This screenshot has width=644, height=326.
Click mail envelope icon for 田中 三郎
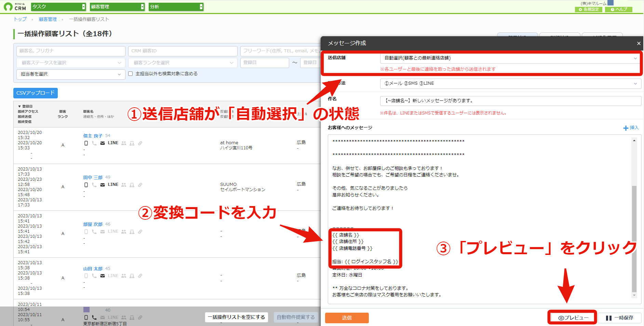pos(103,185)
